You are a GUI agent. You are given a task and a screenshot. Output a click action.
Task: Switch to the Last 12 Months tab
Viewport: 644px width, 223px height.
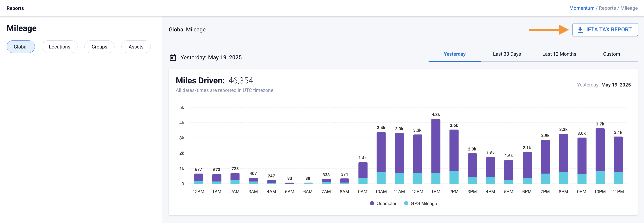pos(559,54)
